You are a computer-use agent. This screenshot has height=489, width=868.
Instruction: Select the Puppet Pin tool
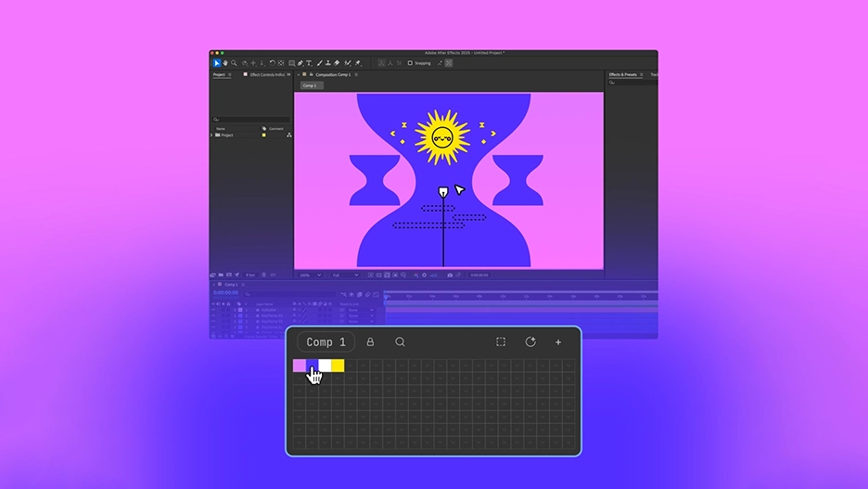[x=358, y=63]
